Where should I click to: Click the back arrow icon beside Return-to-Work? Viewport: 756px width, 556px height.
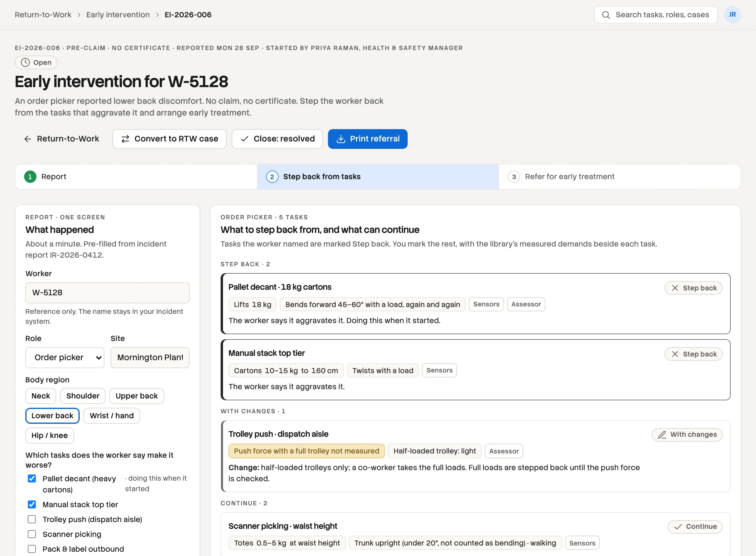27,139
